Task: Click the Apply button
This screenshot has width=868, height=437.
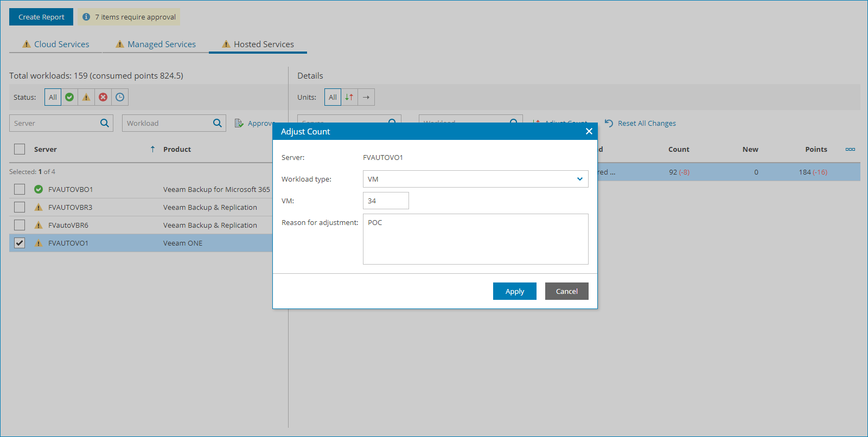Action: click(515, 291)
